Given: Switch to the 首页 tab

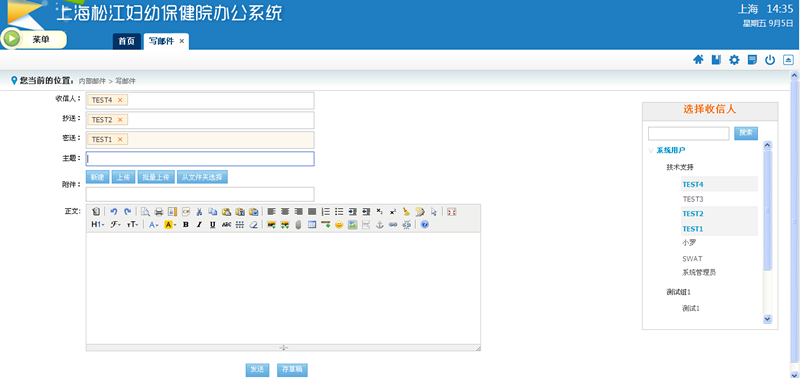Looking at the screenshot, I should coord(127,41).
